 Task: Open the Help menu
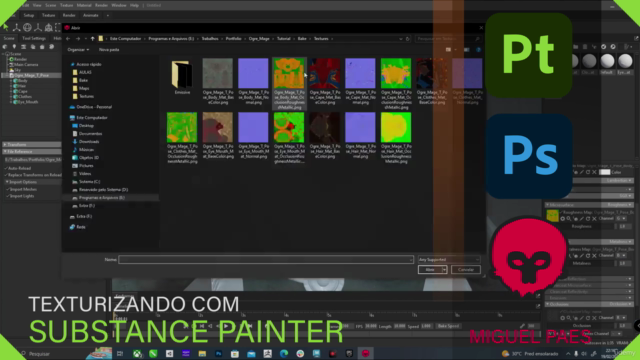click(x=134, y=5)
